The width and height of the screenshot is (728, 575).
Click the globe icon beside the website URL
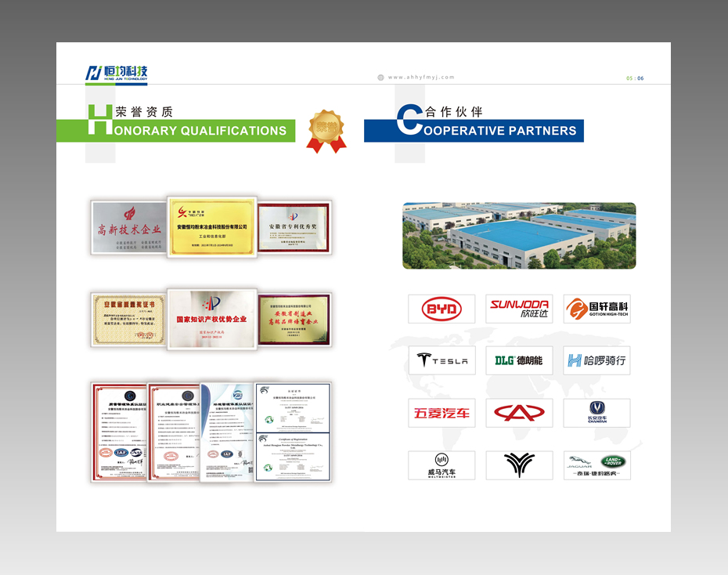pos(380,78)
